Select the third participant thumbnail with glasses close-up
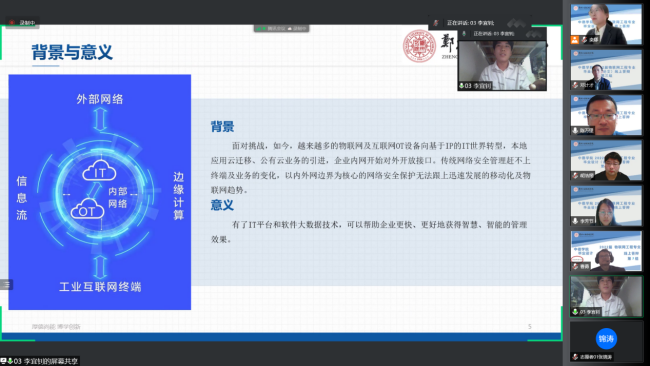The width and height of the screenshot is (650, 366). pos(606,114)
